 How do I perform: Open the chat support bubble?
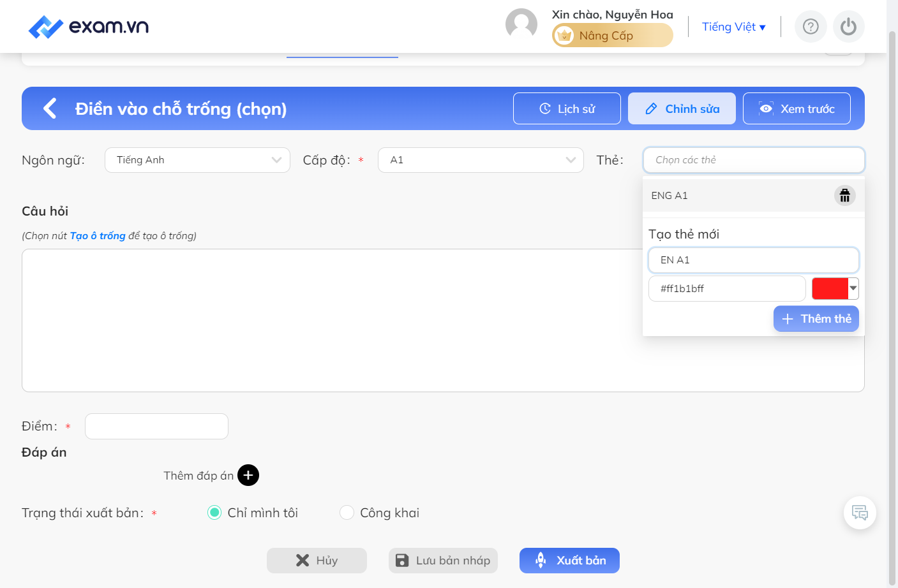pos(860,513)
